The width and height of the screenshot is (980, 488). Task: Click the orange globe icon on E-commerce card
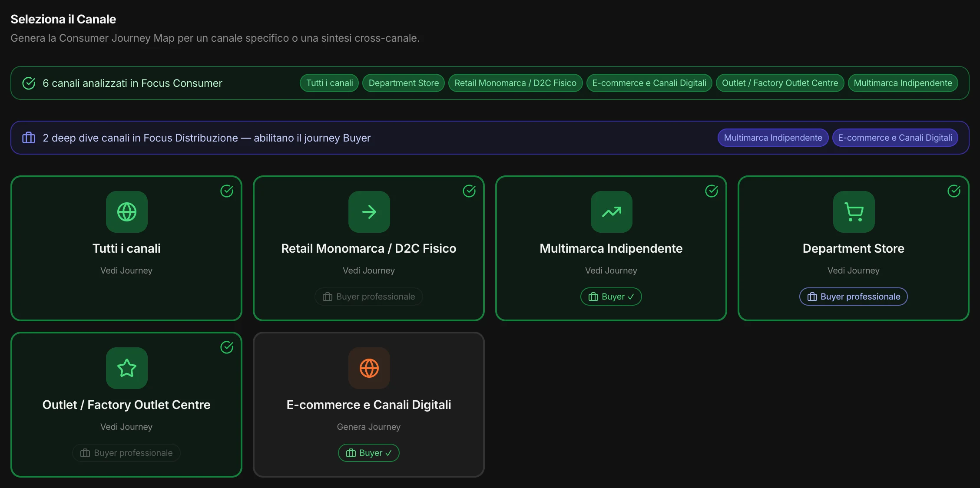[369, 368]
